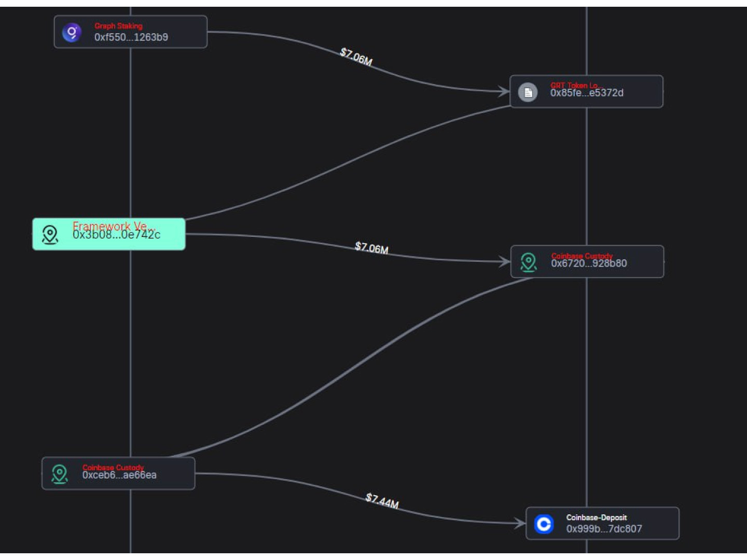Click the pin icon on Framework Ve... node
Image resolution: width=747 pixels, height=560 pixels.
[50, 234]
